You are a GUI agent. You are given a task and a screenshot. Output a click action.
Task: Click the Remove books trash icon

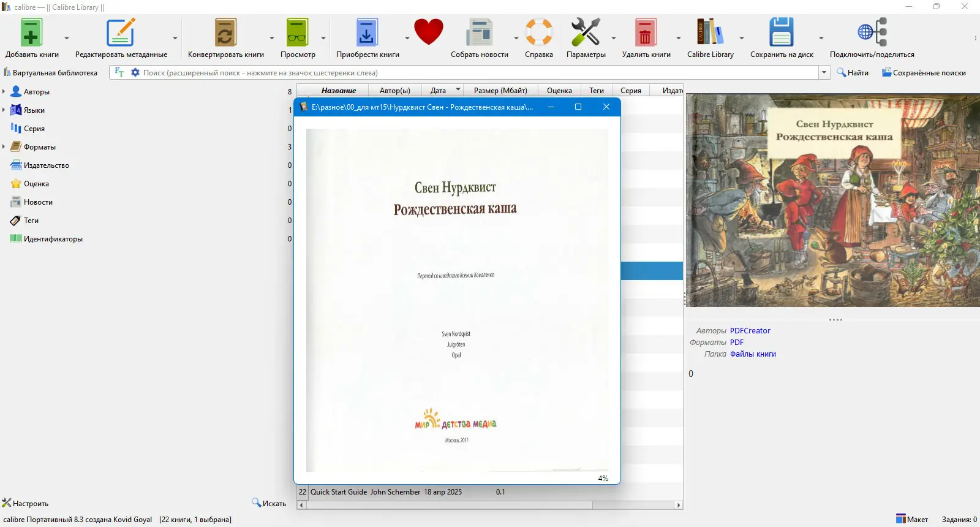[x=646, y=32]
